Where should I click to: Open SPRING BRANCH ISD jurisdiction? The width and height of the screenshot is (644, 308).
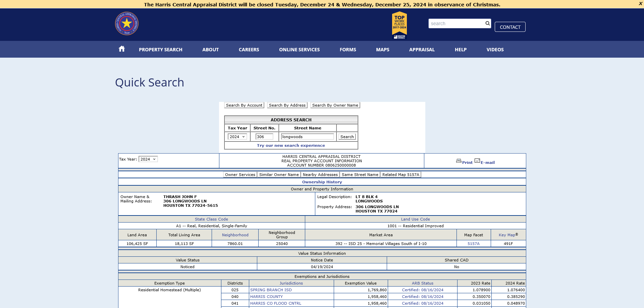point(271,290)
